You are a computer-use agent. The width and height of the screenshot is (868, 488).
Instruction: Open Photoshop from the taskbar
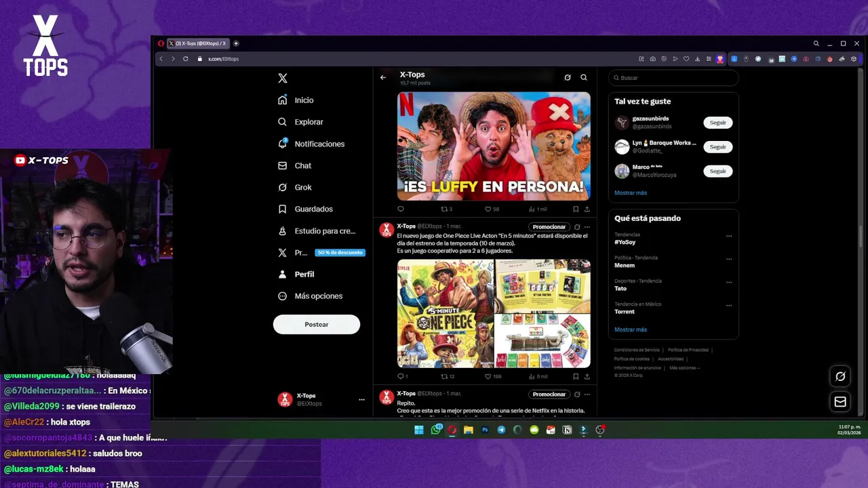click(485, 430)
